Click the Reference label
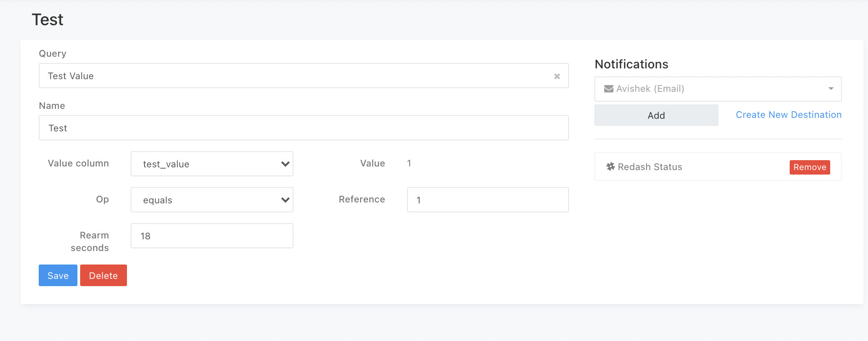Screen dimensions: 868x341 coord(362,199)
